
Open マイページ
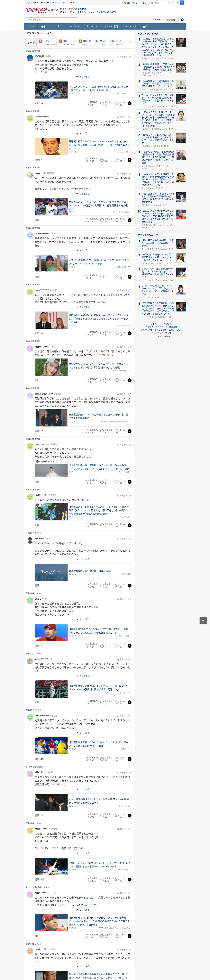(x=157, y=20)
